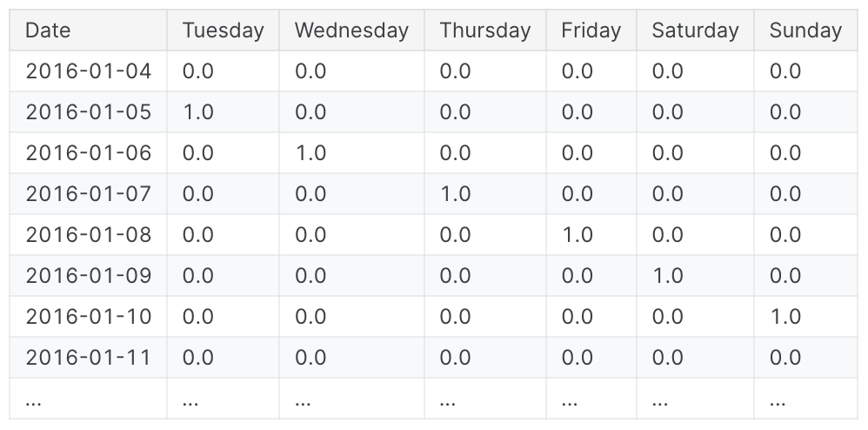Screen dimensions: 868x430
Task: Click the Wednesday column header
Action: [x=351, y=30]
